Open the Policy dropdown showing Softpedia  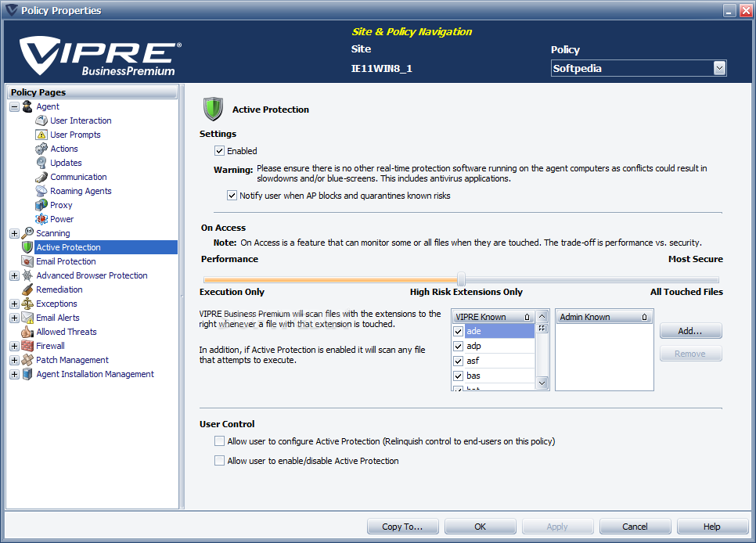click(x=719, y=68)
